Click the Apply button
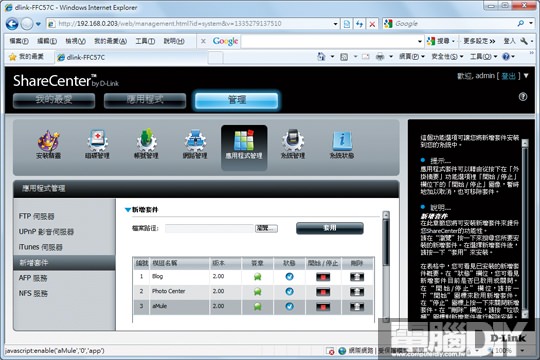The image size is (540, 360). click(330, 228)
